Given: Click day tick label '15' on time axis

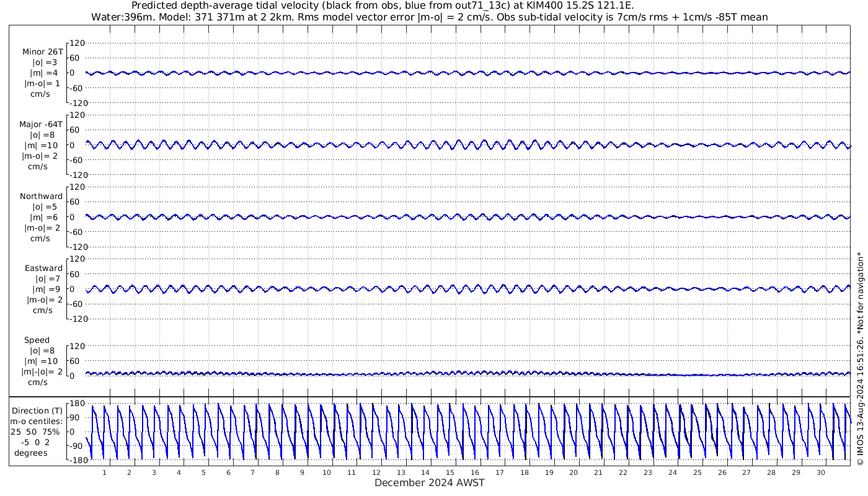Looking at the screenshot, I should (450, 472).
